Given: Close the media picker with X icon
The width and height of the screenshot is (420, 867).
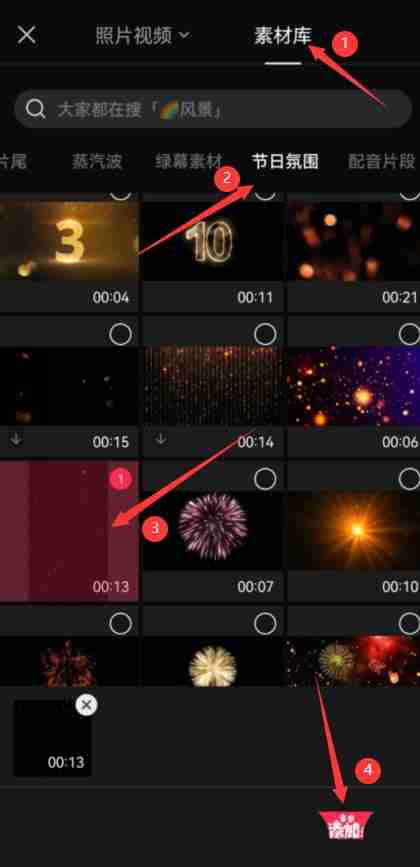Looking at the screenshot, I should (x=27, y=35).
